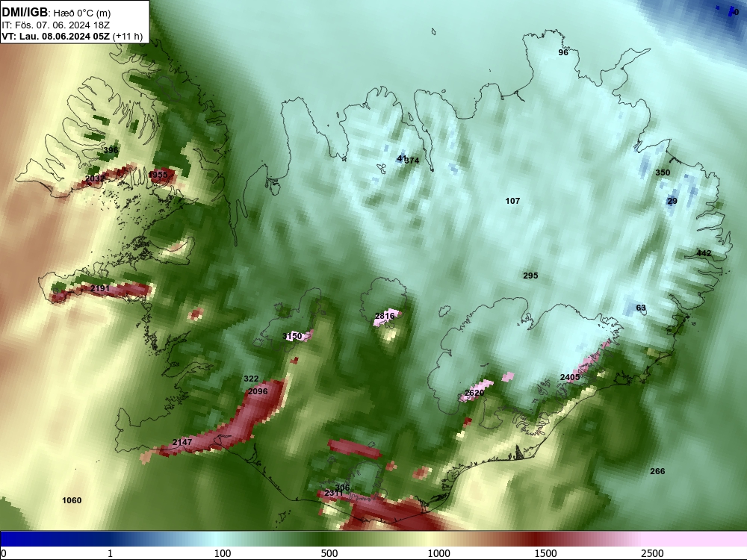Click the 1955 value label

[x=158, y=175]
